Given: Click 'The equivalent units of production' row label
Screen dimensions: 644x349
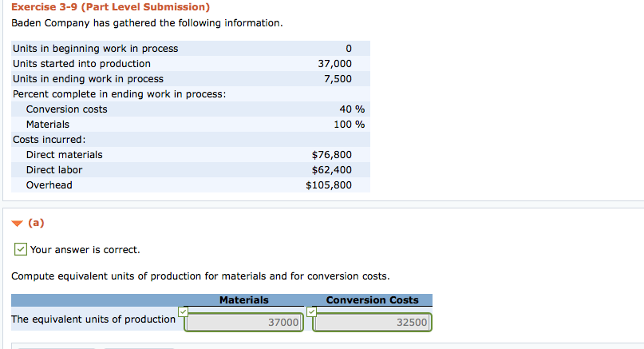Looking at the screenshot, I should (94, 319).
